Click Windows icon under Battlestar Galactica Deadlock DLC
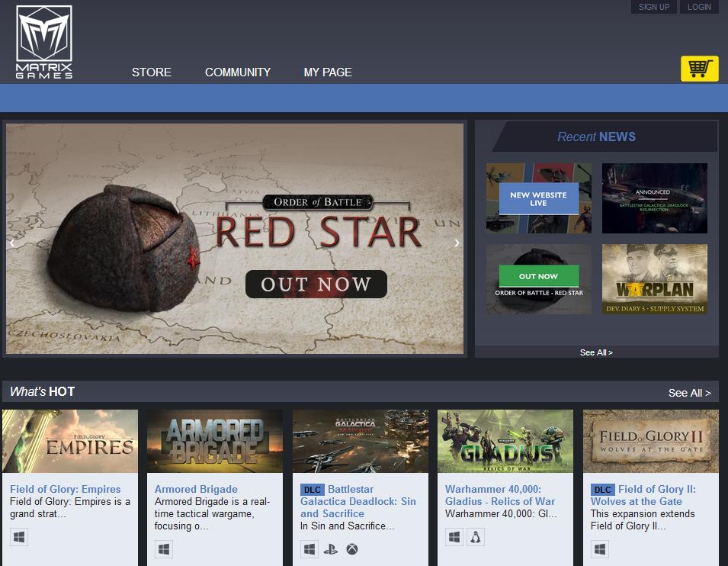728x566 pixels. [309, 548]
